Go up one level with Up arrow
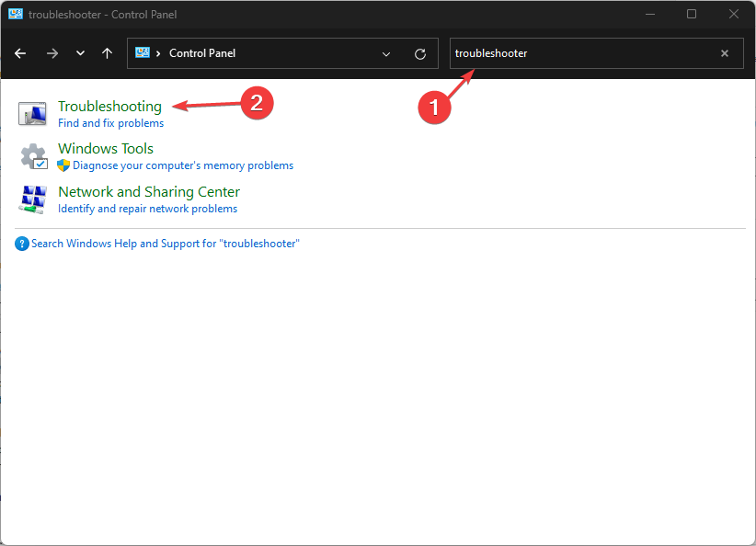 pos(107,53)
